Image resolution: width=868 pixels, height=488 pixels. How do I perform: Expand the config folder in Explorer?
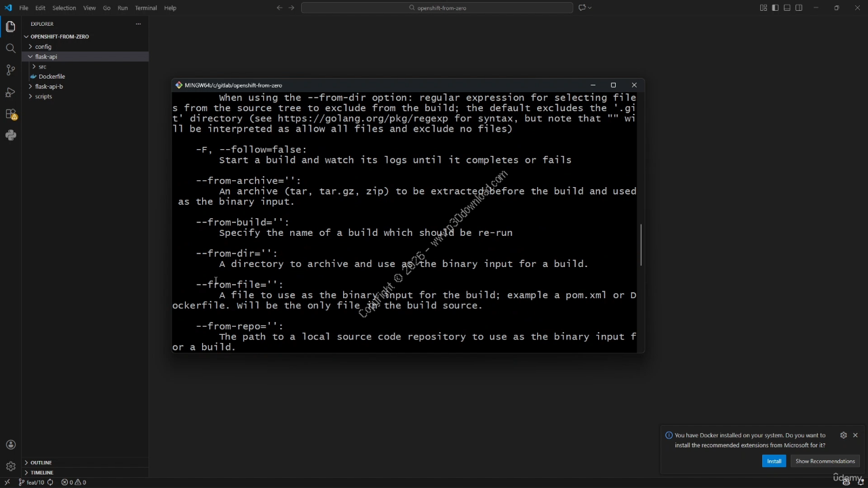click(x=43, y=47)
